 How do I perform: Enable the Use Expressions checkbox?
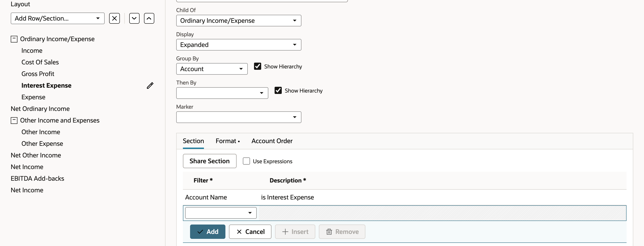tap(246, 161)
